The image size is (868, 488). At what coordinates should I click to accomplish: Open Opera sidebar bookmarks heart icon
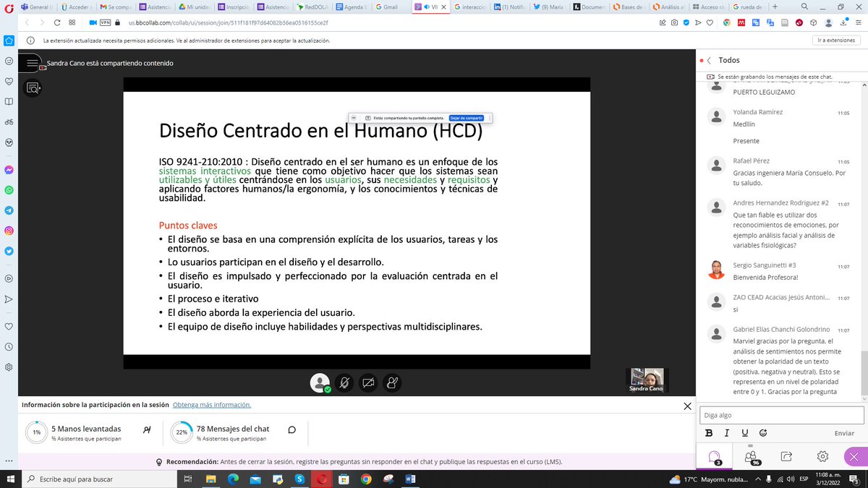[9, 326]
